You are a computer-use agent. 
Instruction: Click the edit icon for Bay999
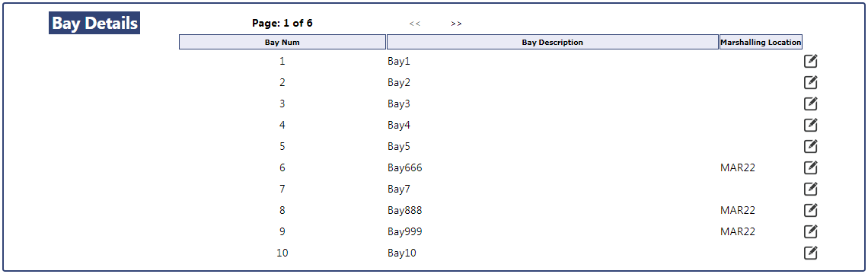pos(810,231)
